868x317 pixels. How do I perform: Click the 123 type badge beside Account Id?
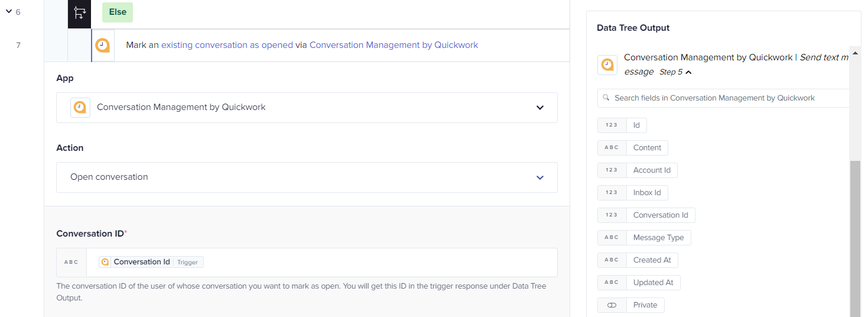(612, 170)
